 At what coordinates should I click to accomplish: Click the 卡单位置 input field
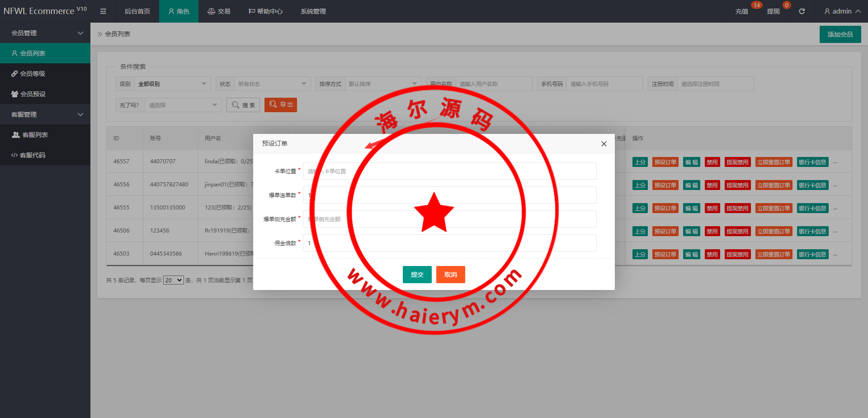[x=449, y=171]
